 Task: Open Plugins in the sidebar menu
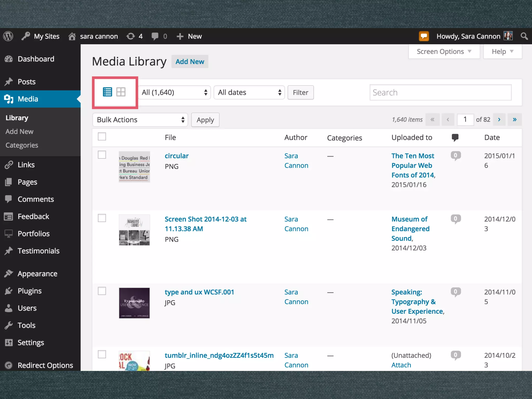(30, 291)
